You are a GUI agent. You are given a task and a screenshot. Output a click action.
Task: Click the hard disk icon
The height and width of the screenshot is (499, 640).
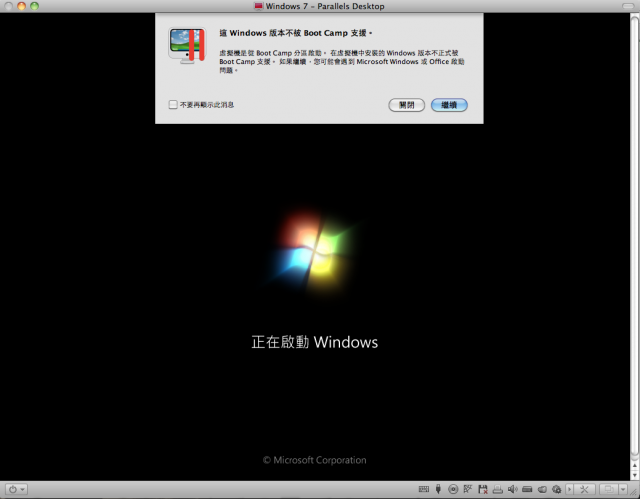(527, 489)
